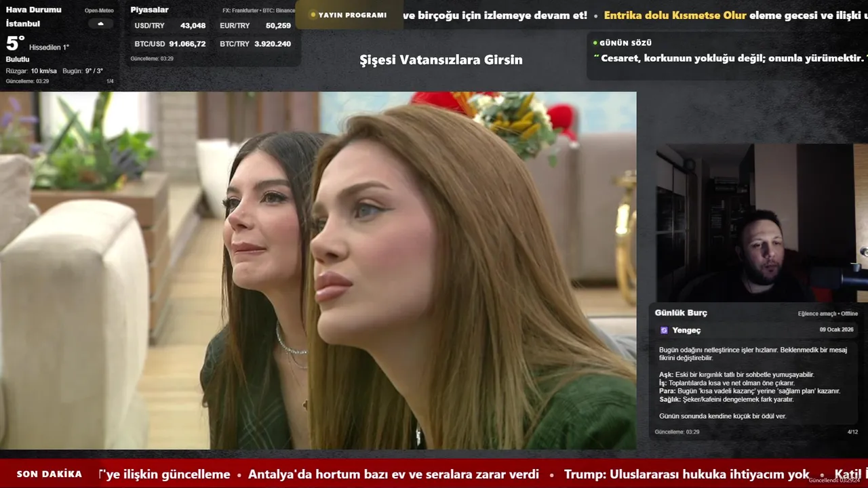
Task: Click the streamer webcam feed
Action: (x=762, y=223)
